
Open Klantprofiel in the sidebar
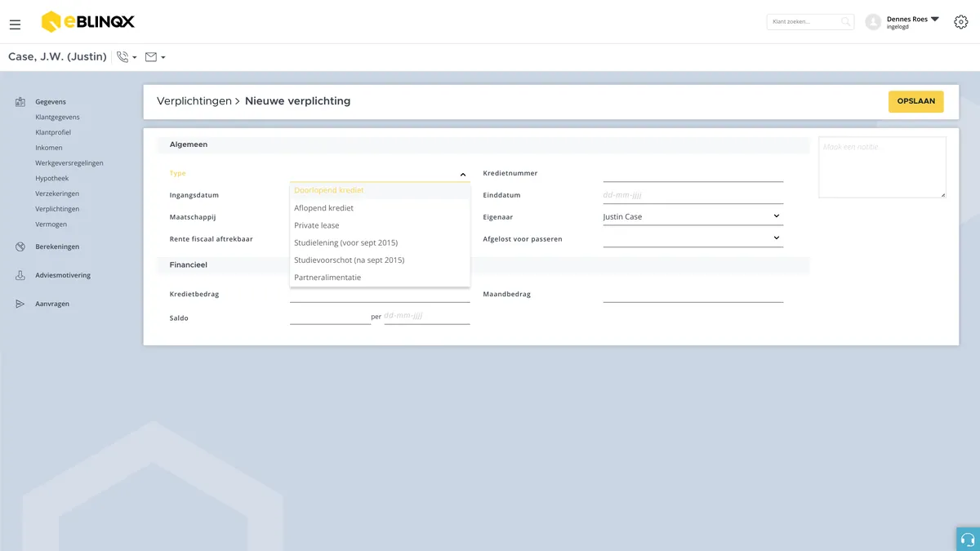point(53,132)
